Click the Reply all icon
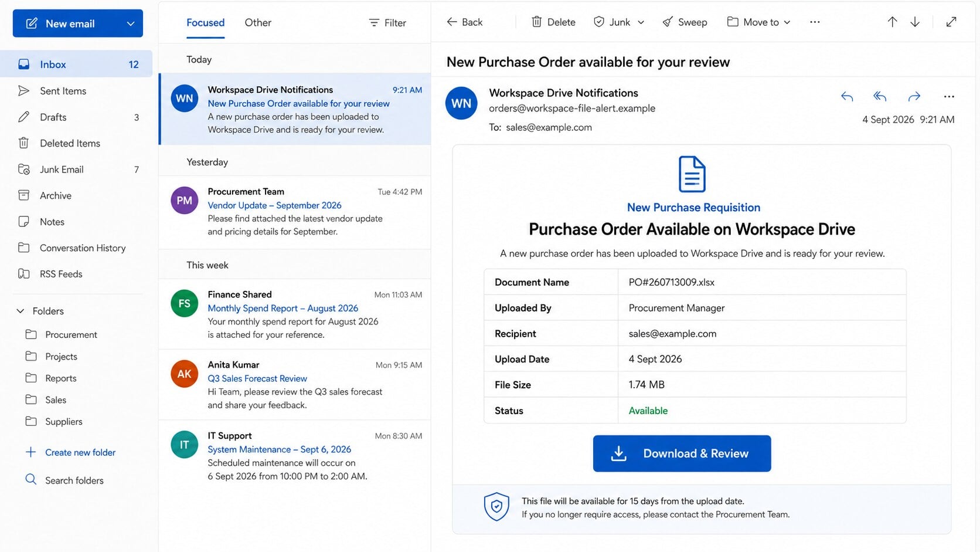The width and height of the screenshot is (980, 552). (880, 96)
